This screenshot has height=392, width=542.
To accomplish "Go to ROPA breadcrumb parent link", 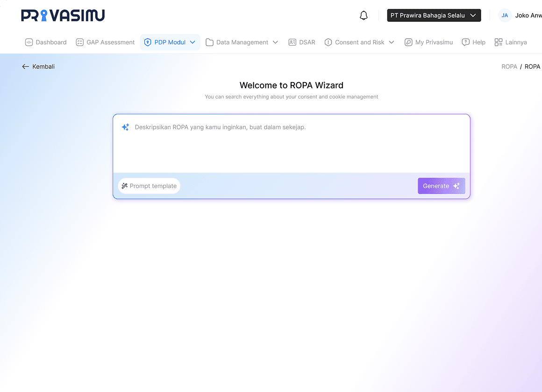I will pos(509,67).
